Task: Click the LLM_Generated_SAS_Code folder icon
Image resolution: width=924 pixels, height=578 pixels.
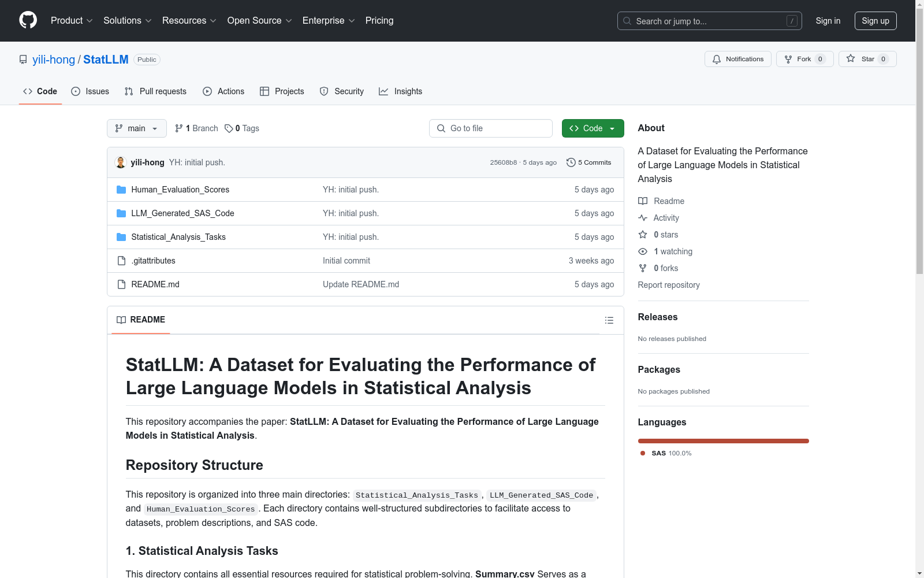Action: tap(121, 213)
